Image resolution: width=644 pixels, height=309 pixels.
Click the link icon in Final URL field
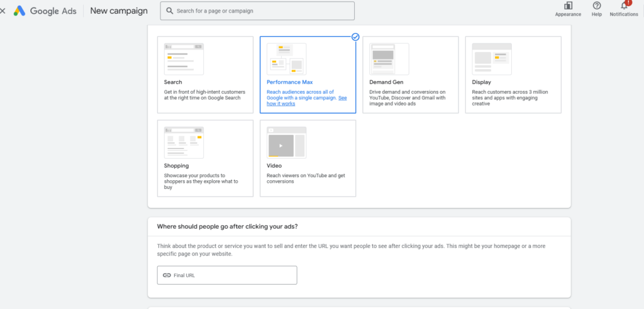(167, 275)
